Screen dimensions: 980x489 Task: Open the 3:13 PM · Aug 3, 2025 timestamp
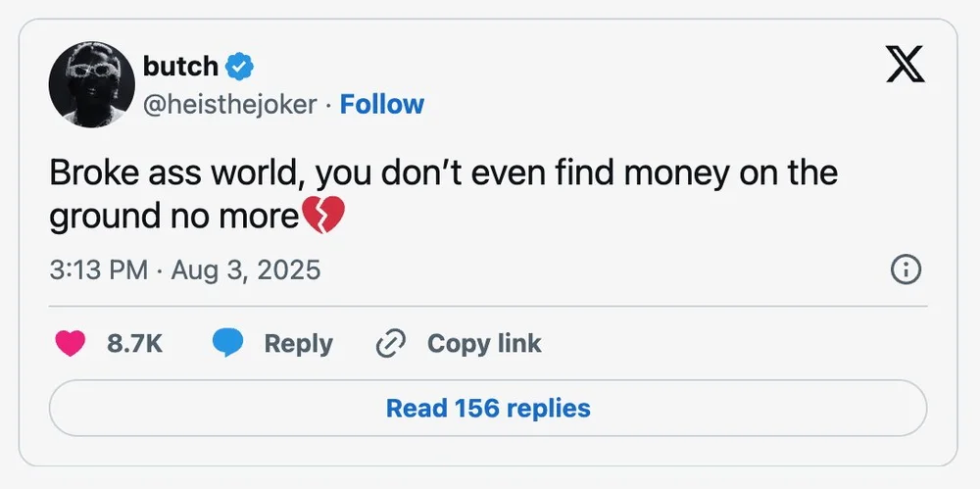[184, 269]
